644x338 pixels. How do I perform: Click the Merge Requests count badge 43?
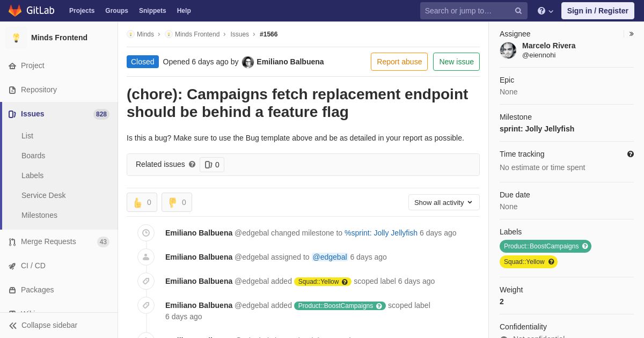tap(103, 242)
